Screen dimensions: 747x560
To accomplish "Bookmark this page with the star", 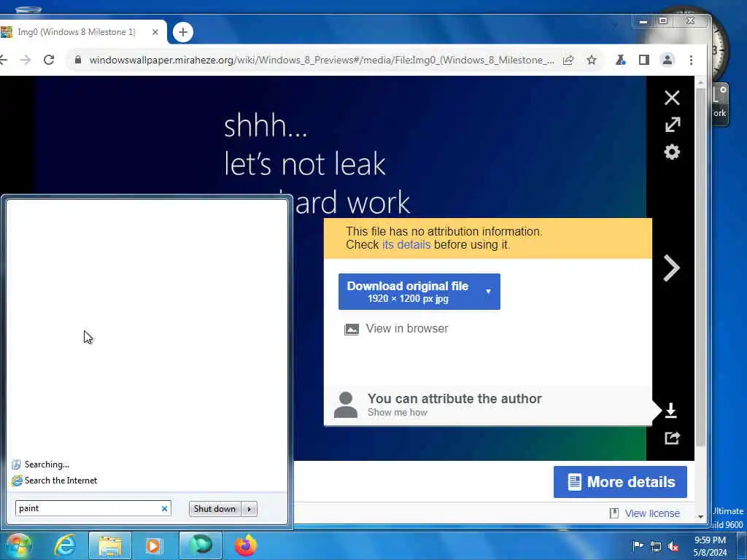I will tap(591, 60).
